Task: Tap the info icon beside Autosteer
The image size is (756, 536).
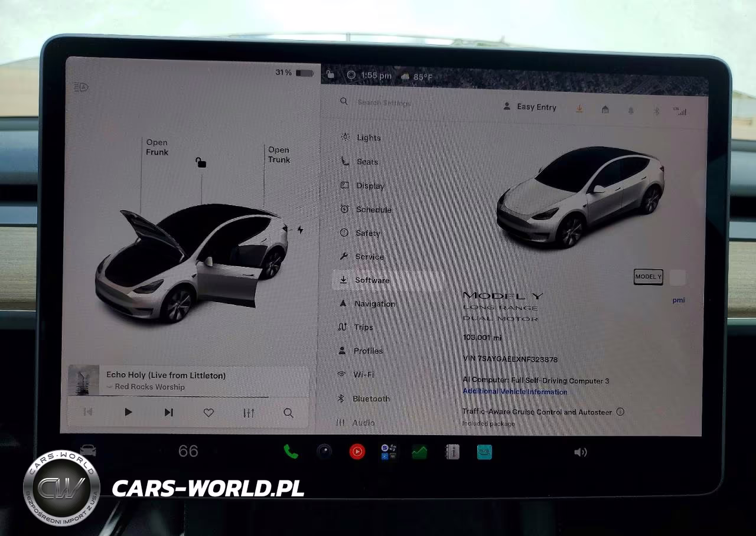Action: (620, 411)
